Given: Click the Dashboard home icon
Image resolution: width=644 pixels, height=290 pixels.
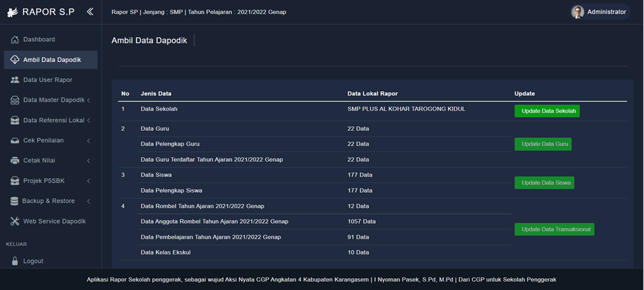Looking at the screenshot, I should point(15,40).
